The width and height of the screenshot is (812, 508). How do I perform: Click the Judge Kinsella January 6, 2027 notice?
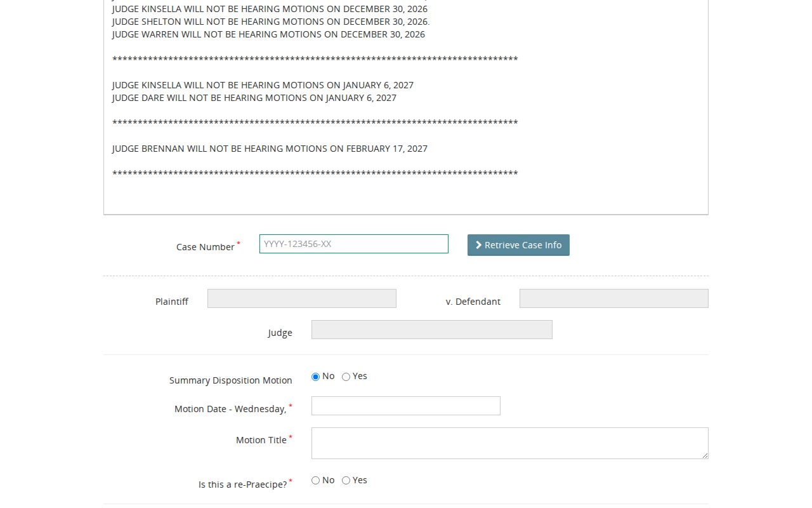click(263, 85)
